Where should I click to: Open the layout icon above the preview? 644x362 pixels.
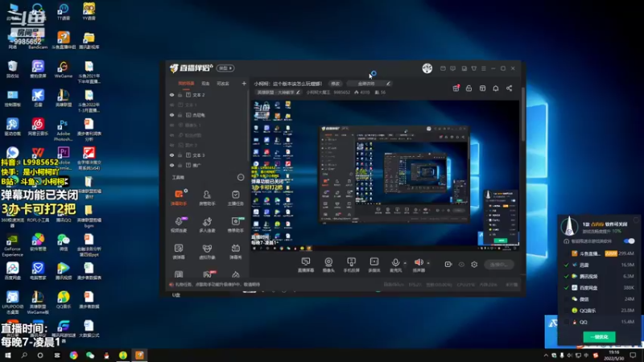[482, 88]
